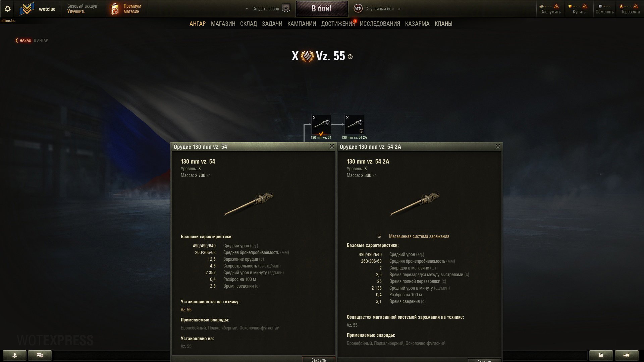Close Орудие 130 mm vz. 54 panel
This screenshot has width=644, height=362.
tap(332, 146)
